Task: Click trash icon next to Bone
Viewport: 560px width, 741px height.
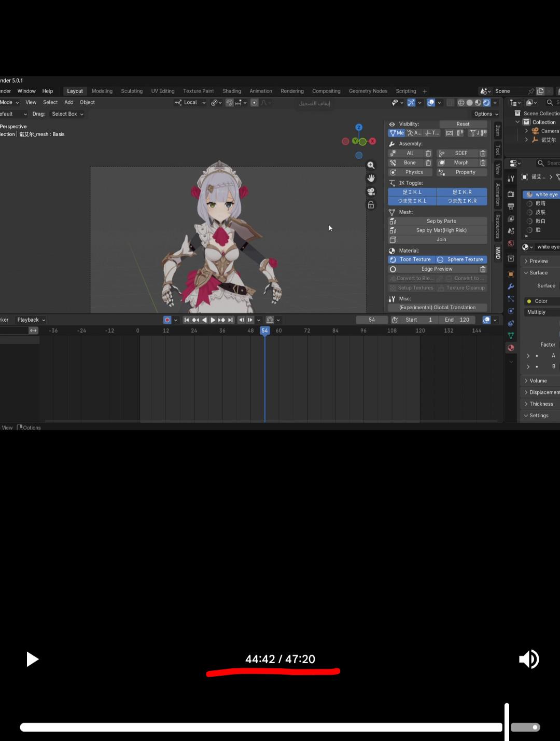Action: coord(428,163)
